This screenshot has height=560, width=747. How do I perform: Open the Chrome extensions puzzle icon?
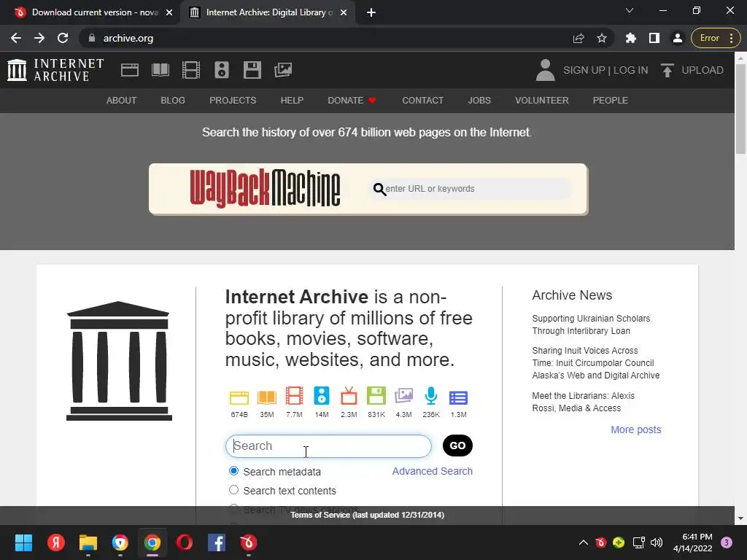pos(631,38)
